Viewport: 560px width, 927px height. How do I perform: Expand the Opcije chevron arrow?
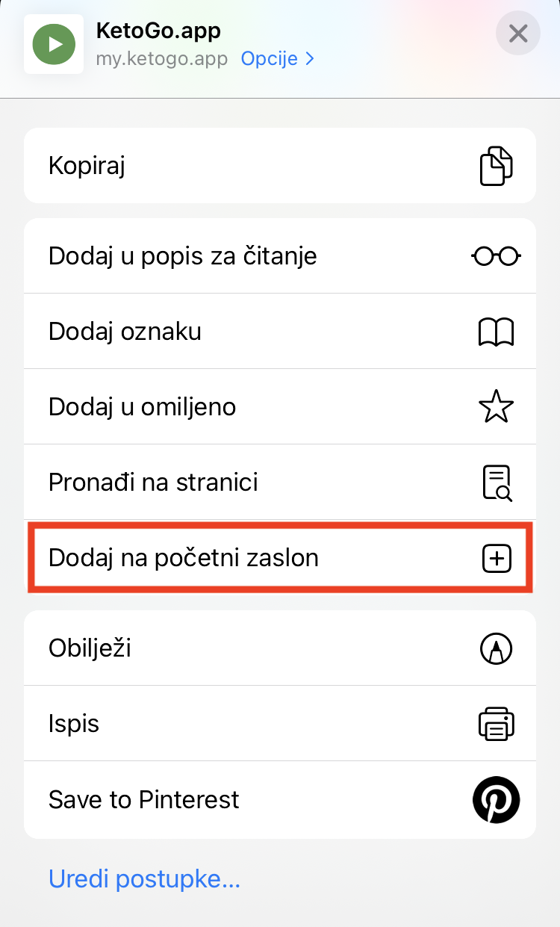click(x=310, y=59)
